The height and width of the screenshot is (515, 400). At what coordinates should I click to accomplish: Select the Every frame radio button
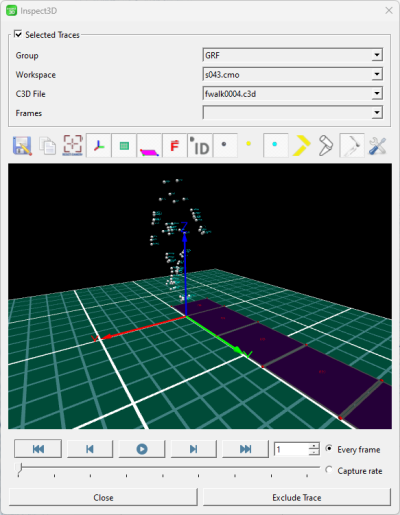coord(329,449)
